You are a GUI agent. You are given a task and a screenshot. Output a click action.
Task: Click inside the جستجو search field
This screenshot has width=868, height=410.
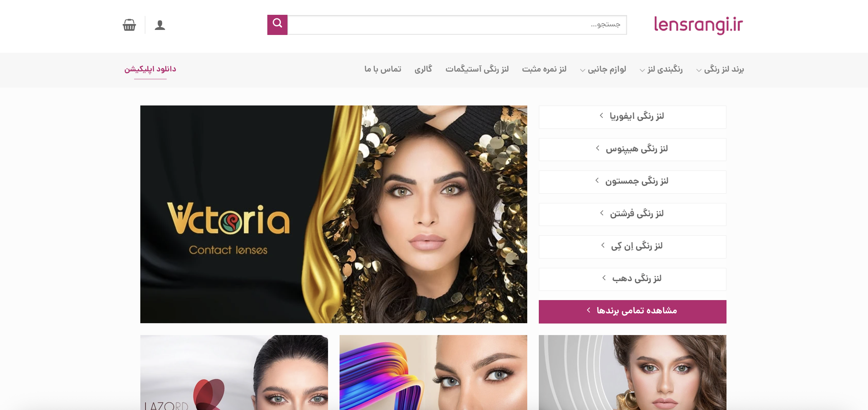coord(457,25)
